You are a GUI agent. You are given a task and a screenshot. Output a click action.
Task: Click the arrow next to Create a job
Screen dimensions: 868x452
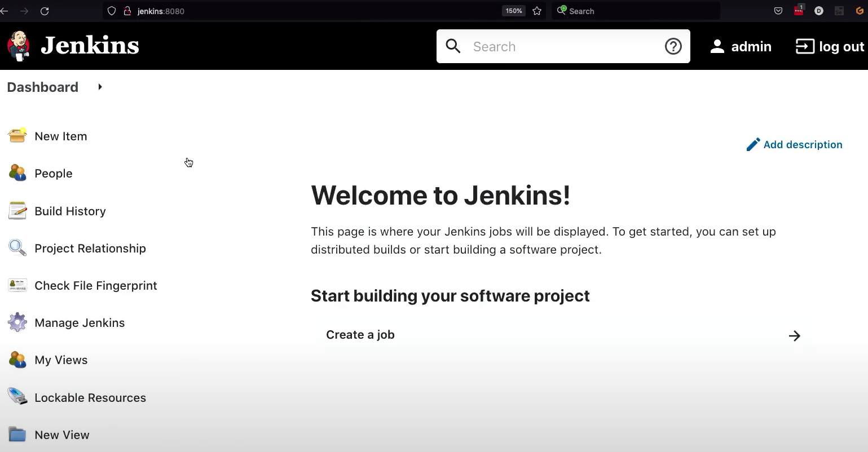[x=795, y=336]
